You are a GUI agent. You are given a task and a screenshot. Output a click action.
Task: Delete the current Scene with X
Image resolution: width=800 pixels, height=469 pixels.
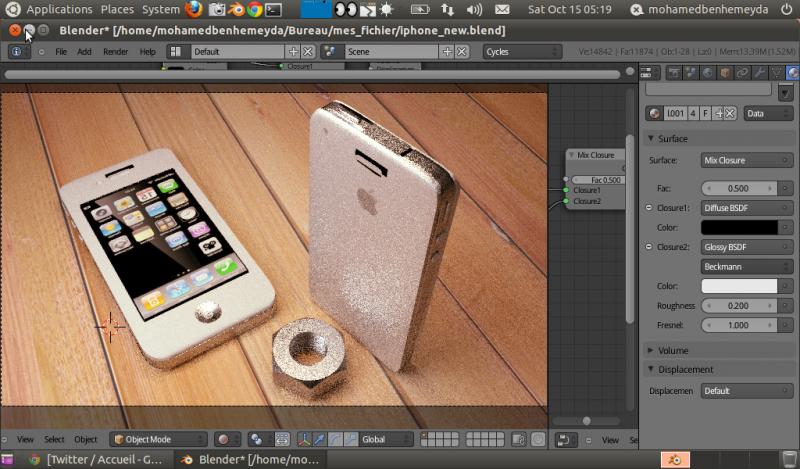click(x=462, y=52)
